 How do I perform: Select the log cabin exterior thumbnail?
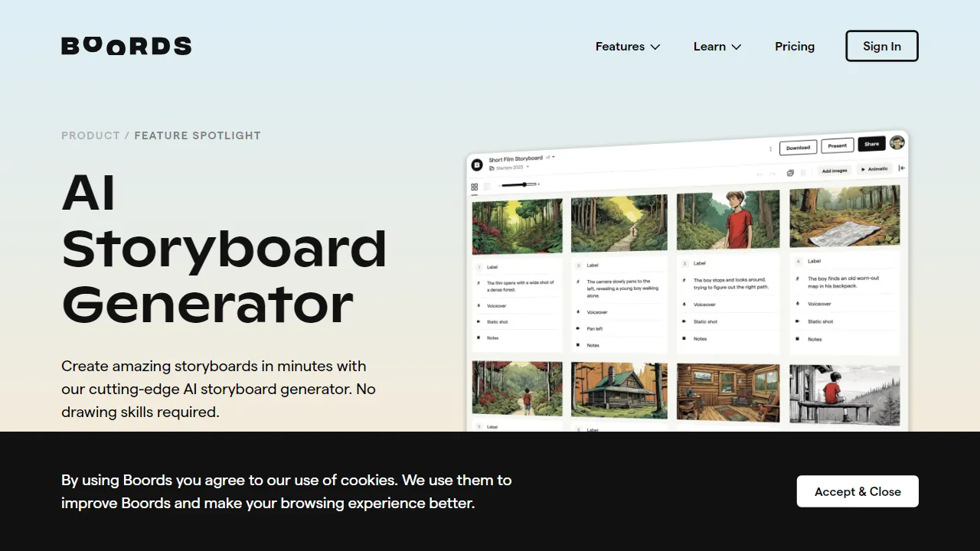(x=619, y=390)
